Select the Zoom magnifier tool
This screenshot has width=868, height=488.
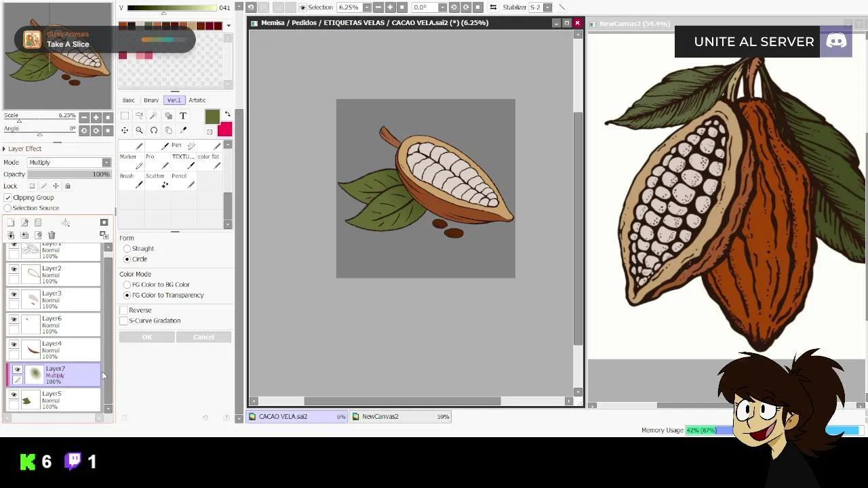tap(139, 130)
